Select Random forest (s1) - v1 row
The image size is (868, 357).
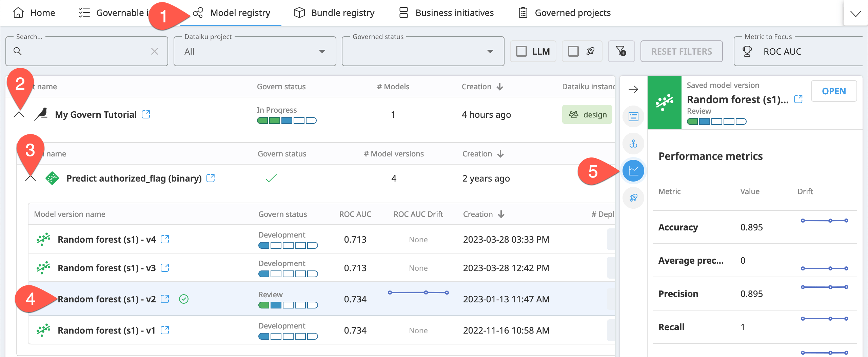tap(321, 330)
